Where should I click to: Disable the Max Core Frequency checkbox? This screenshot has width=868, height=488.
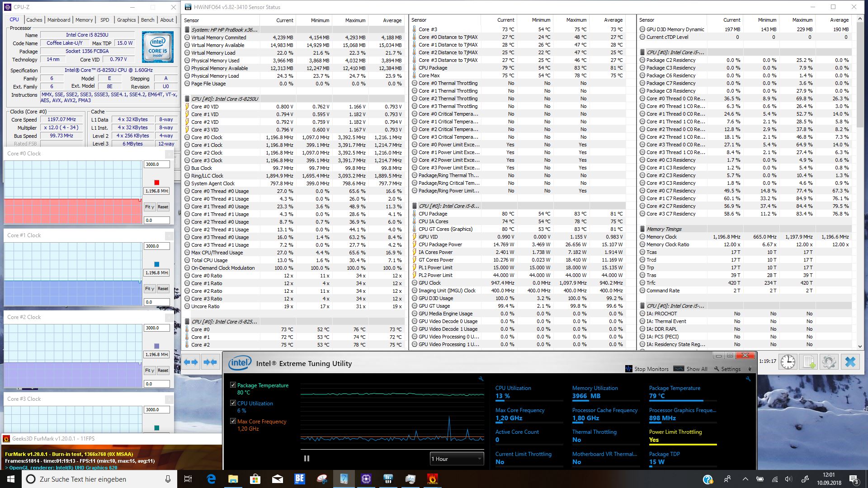(x=233, y=421)
